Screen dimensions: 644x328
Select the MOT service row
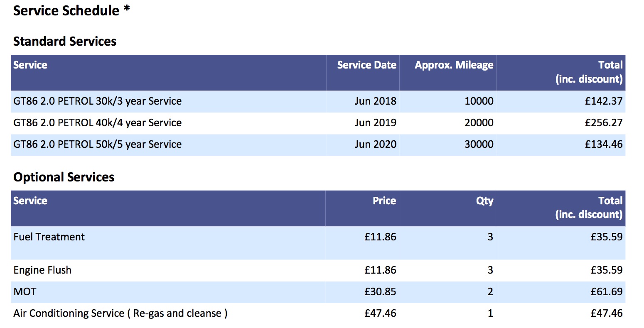(318, 292)
